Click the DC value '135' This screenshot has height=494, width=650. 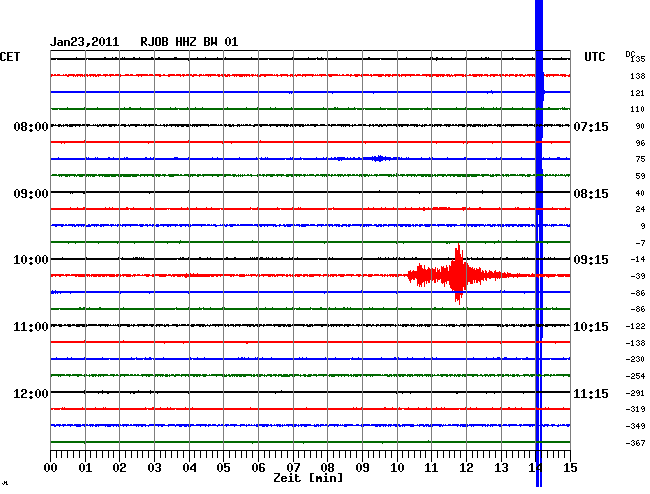pyautogui.click(x=638, y=59)
